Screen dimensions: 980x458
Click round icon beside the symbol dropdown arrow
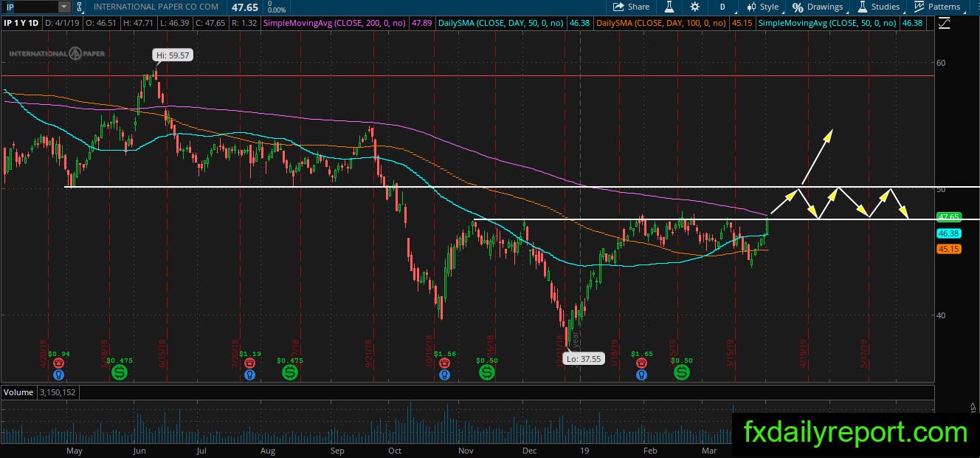click(79, 7)
